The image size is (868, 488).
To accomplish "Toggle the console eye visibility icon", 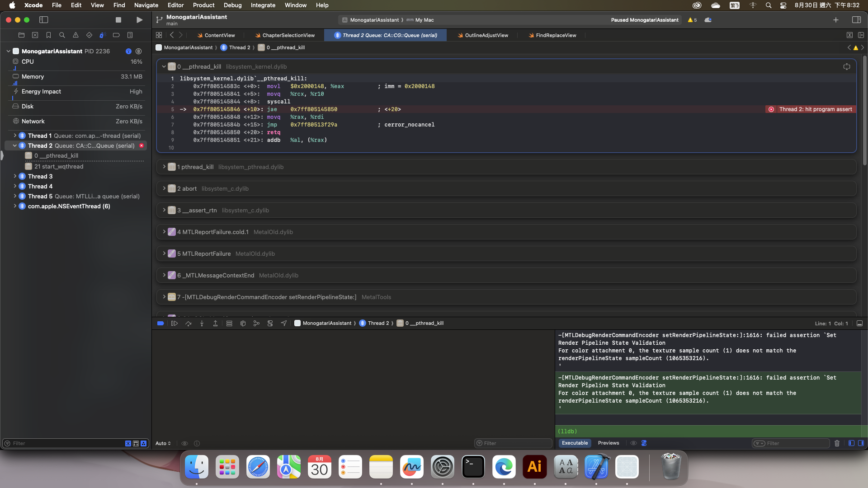I will (x=633, y=443).
